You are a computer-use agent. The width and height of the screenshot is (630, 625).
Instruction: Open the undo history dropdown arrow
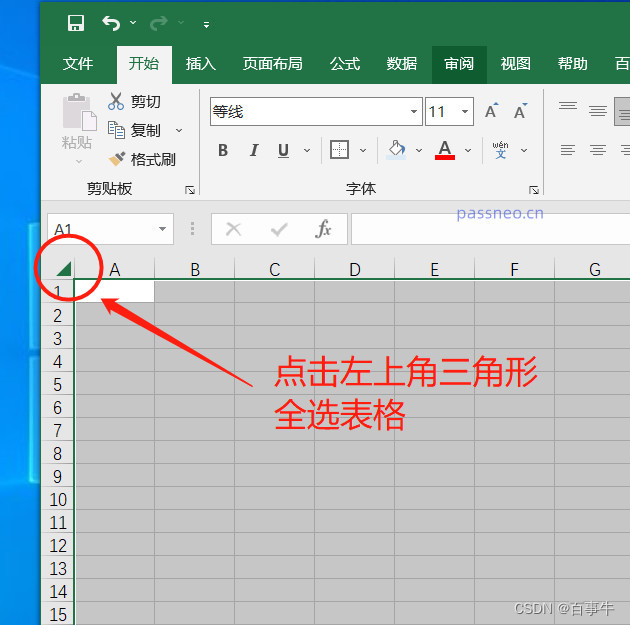coord(133,23)
